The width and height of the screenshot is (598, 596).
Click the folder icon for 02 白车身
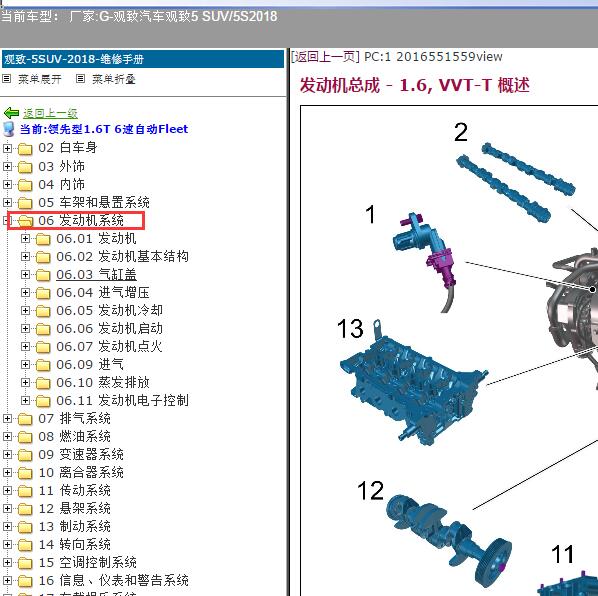[x=25, y=149]
